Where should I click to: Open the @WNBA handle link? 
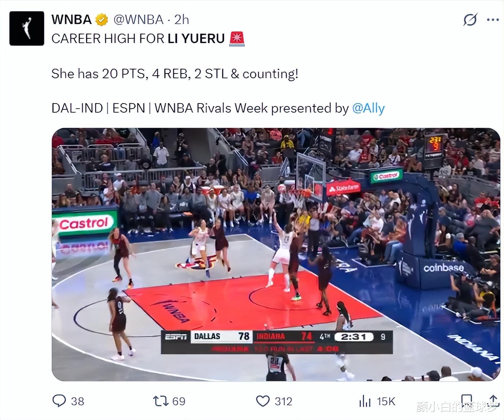point(138,19)
